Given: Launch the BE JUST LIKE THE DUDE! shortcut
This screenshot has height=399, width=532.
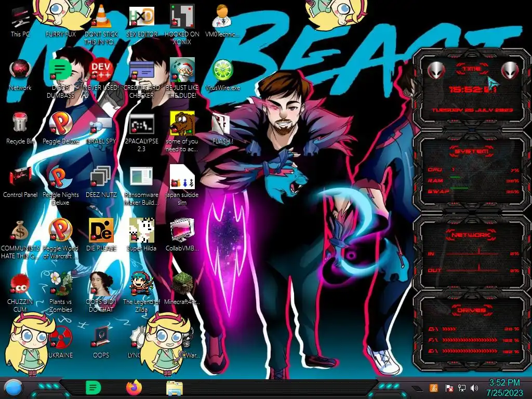Looking at the screenshot, I should 182,79.
